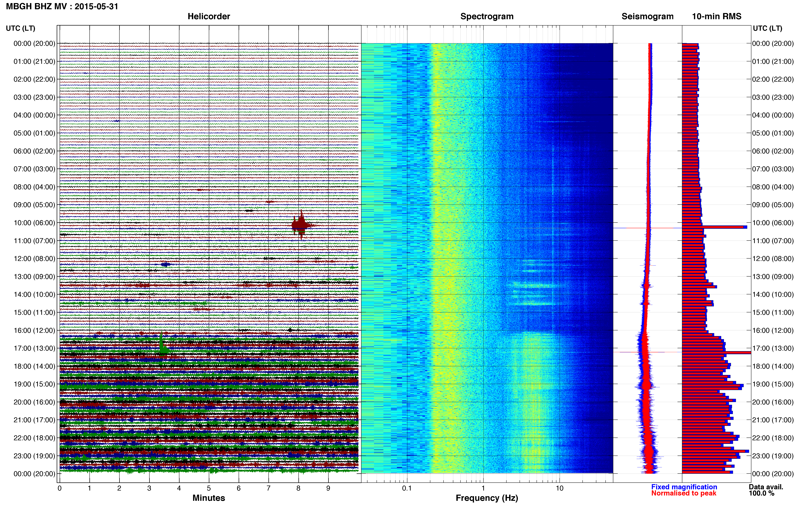
Task: Click '0' tick on the Minutes axis
Action: click(x=59, y=488)
